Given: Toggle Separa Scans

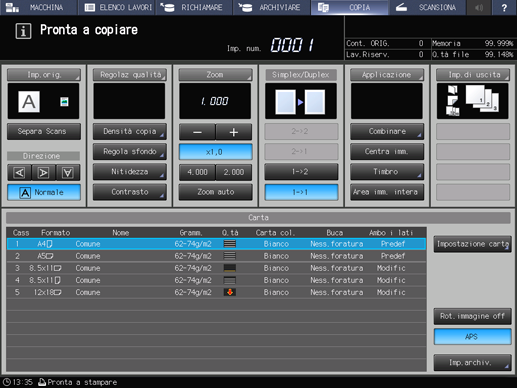Looking at the screenshot, I should click(44, 131).
